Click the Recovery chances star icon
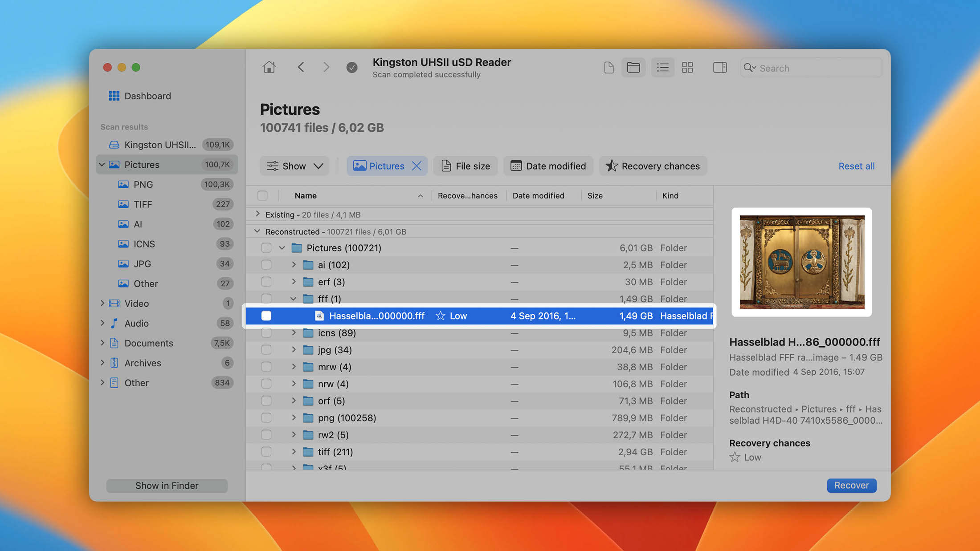This screenshot has width=980, height=551. [610, 166]
